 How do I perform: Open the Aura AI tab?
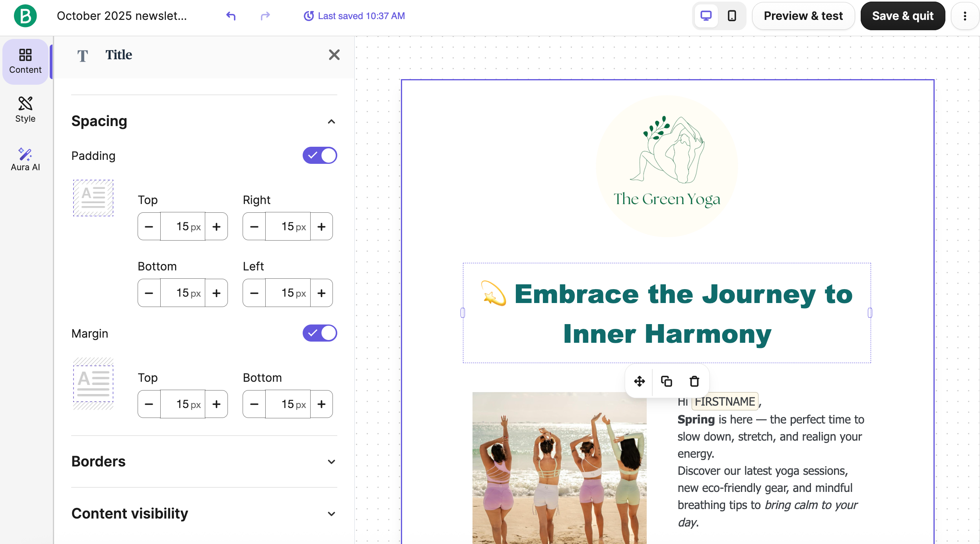pos(25,159)
